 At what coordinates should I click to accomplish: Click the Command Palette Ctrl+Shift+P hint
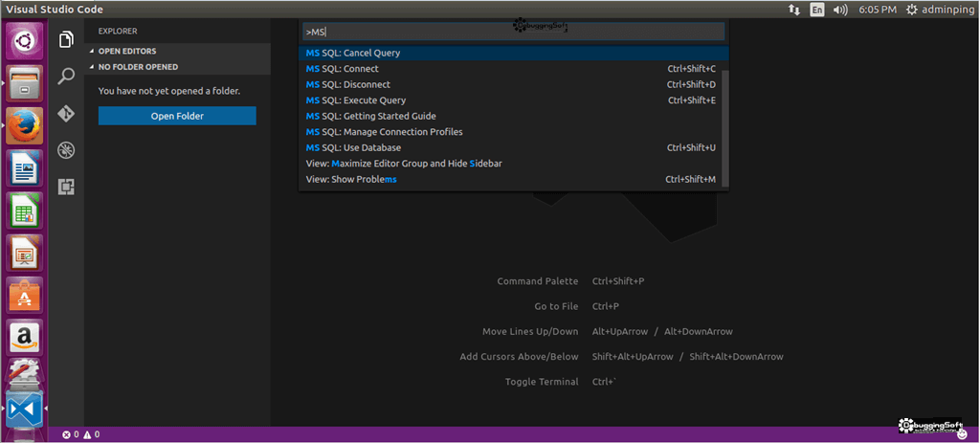tap(570, 281)
